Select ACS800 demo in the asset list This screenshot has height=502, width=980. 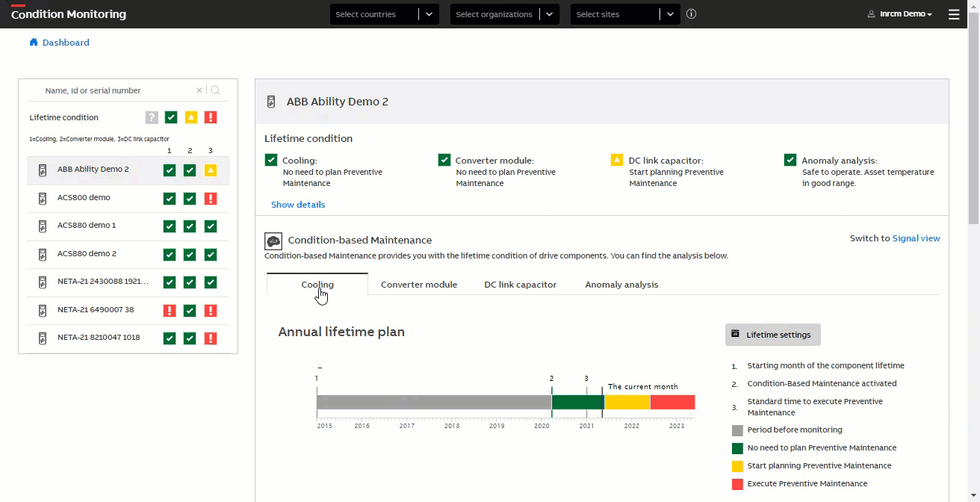(84, 198)
